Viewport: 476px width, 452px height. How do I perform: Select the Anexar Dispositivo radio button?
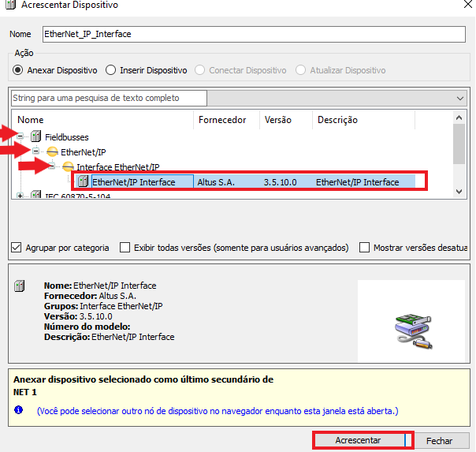pyautogui.click(x=19, y=70)
